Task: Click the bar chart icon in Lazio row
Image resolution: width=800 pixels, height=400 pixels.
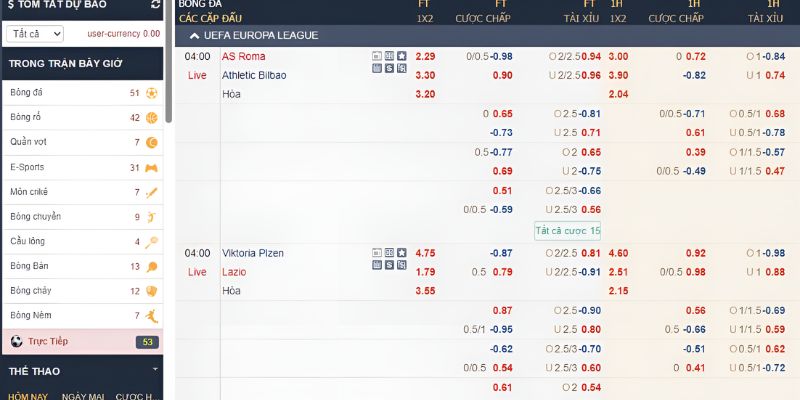Action: (377, 265)
